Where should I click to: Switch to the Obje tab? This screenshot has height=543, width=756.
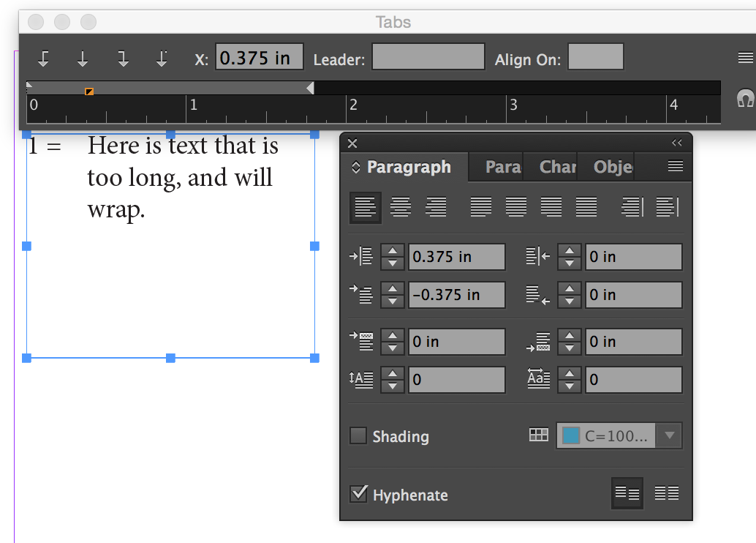[613, 167]
